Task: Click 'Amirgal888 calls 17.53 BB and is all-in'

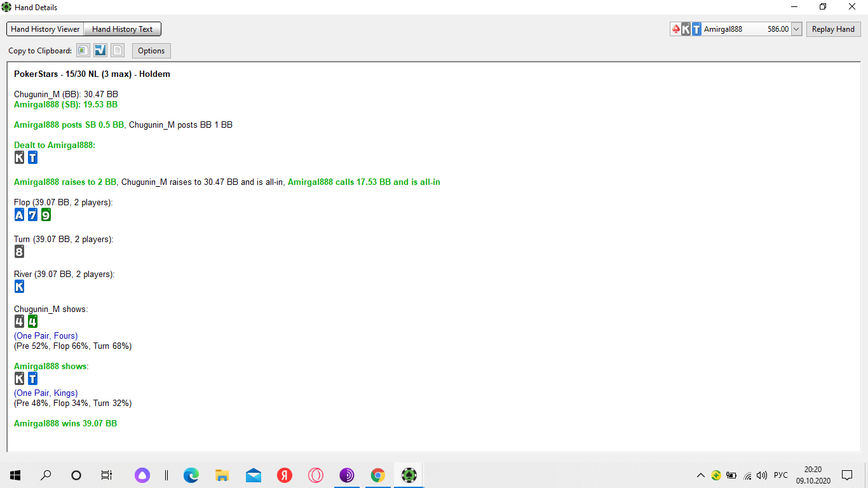Action: [364, 182]
